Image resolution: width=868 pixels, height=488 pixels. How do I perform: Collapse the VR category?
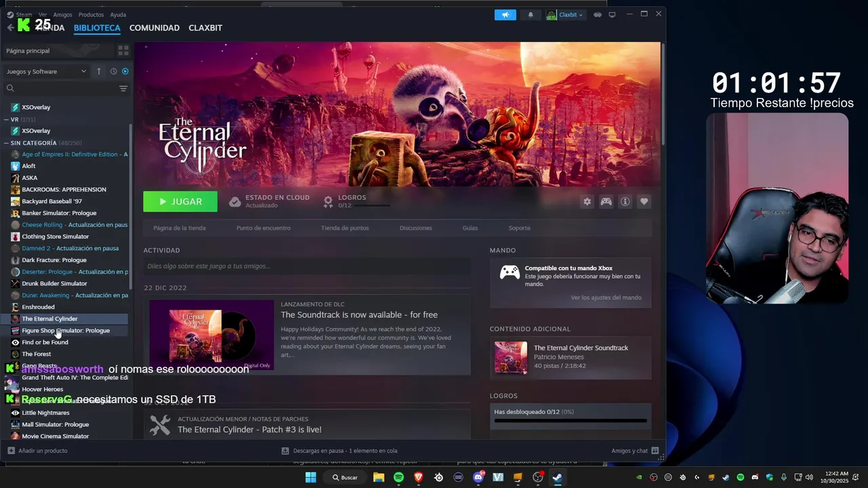tap(6, 119)
